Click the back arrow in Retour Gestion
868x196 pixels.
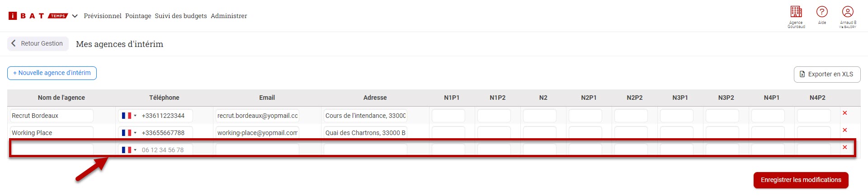coord(14,43)
